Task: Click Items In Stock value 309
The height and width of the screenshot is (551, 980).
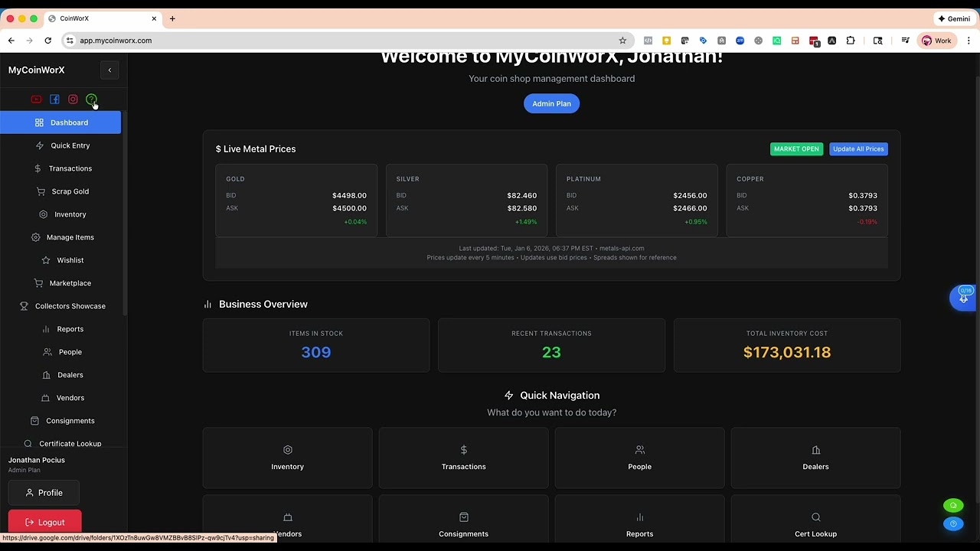Action: 316,352
